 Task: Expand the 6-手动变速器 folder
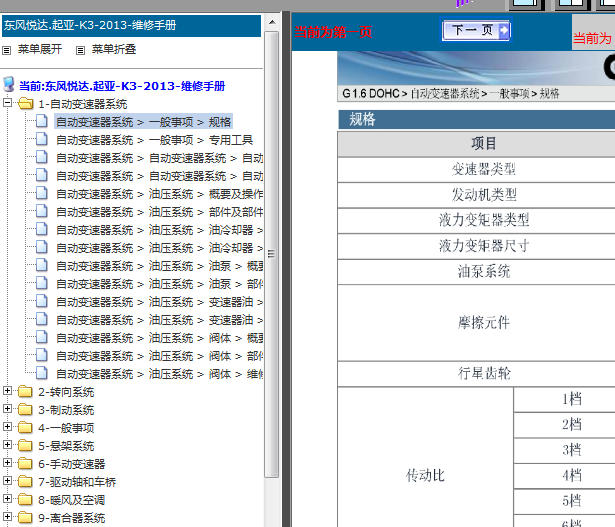tap(7, 463)
